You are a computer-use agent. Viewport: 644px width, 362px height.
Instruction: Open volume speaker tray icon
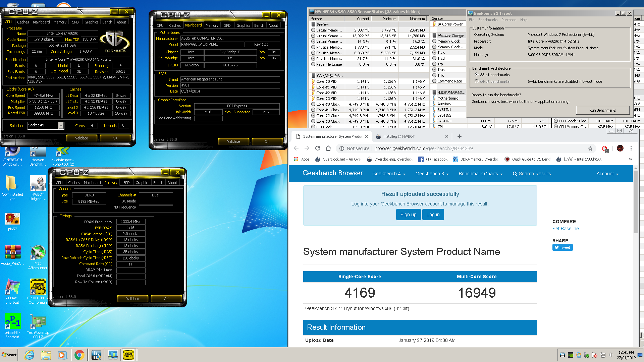(x=611, y=355)
